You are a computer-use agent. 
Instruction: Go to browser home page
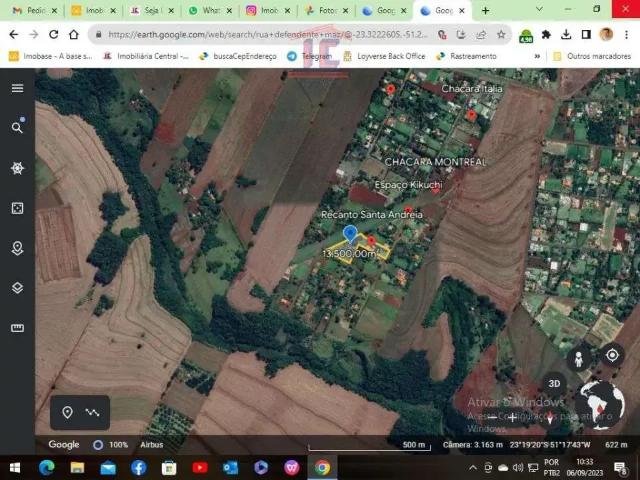coord(74,35)
